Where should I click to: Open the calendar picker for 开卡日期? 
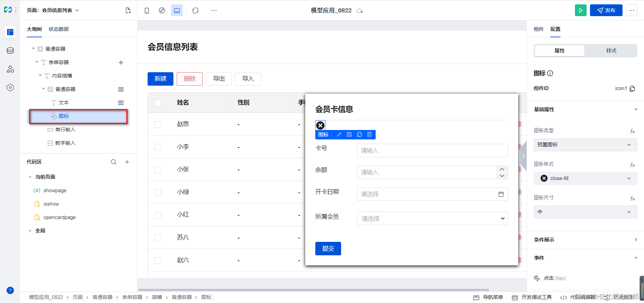(x=501, y=194)
